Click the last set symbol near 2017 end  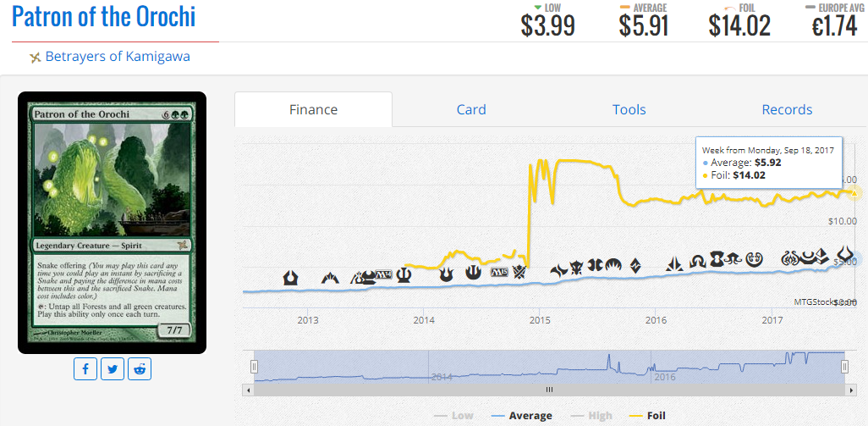(847, 253)
